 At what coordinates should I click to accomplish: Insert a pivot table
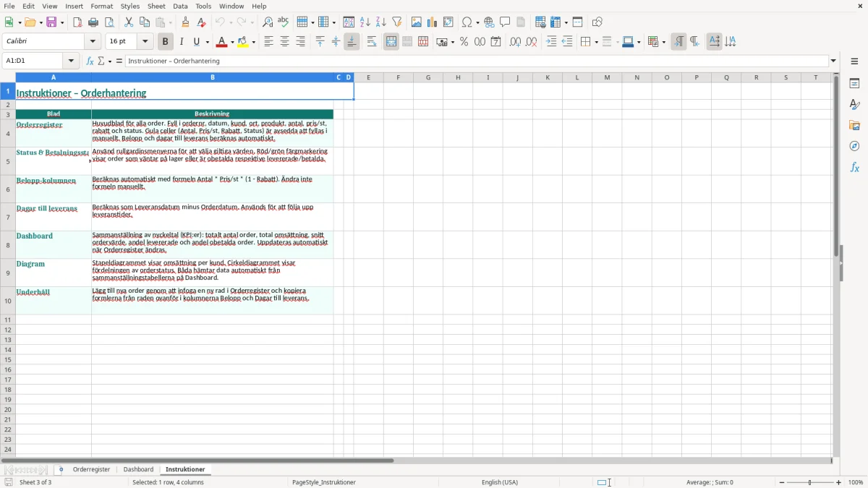click(448, 22)
